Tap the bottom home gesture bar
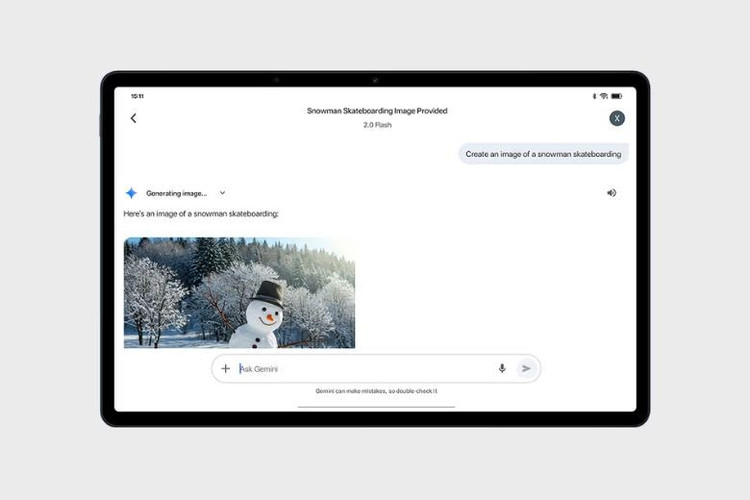 [x=376, y=407]
